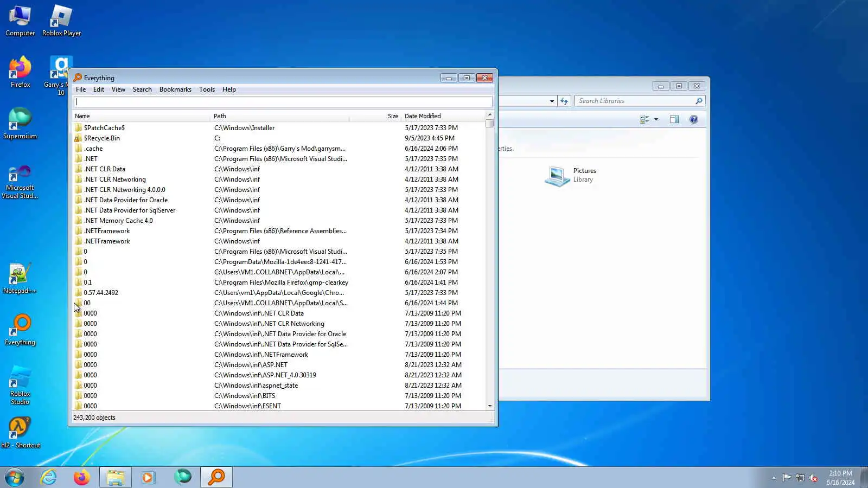The height and width of the screenshot is (488, 868).
Task: Select the 0.57.44.2492 folder result
Action: (x=101, y=293)
